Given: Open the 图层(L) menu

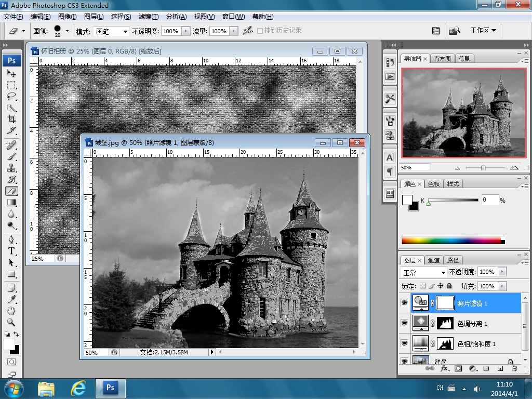Looking at the screenshot, I should tap(94, 17).
